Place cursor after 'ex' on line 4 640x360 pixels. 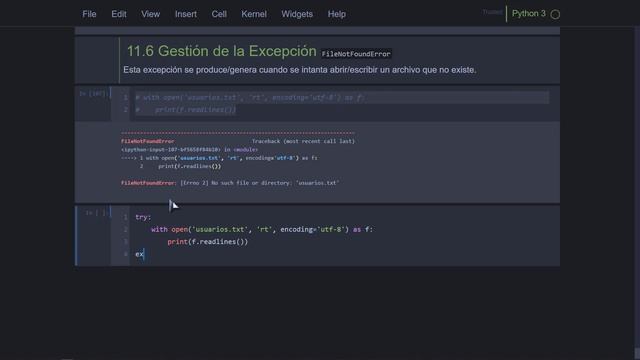pos(144,254)
